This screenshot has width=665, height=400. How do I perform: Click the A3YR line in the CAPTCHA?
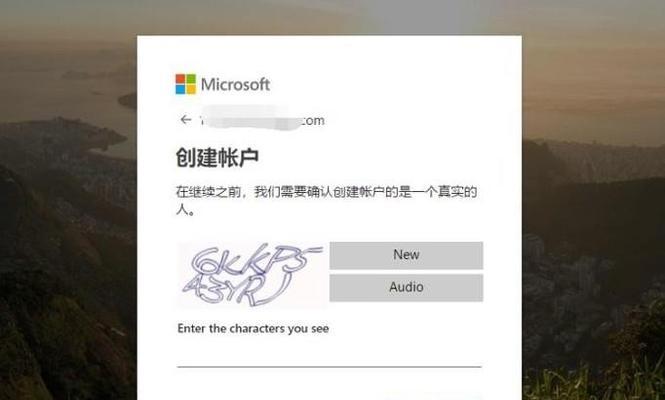(237, 288)
